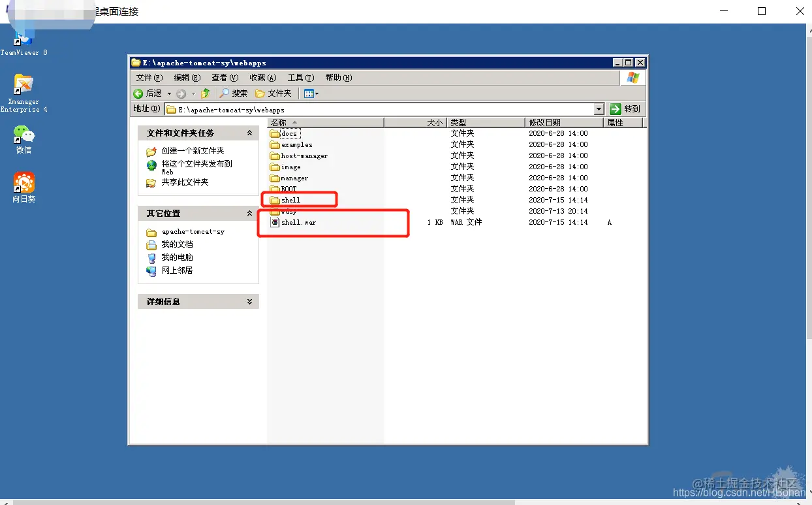Viewport: 812px width, 505px height.
Task: Select the manager folder icon
Action: coord(275,178)
